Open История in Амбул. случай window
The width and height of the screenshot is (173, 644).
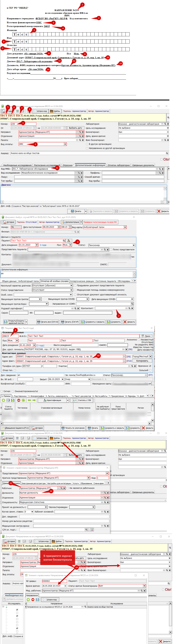pos(8,222)
